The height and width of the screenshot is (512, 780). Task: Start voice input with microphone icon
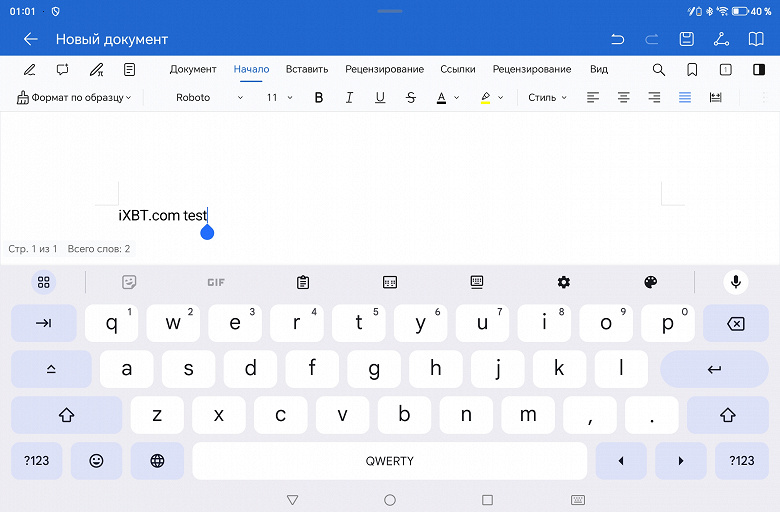click(x=736, y=282)
